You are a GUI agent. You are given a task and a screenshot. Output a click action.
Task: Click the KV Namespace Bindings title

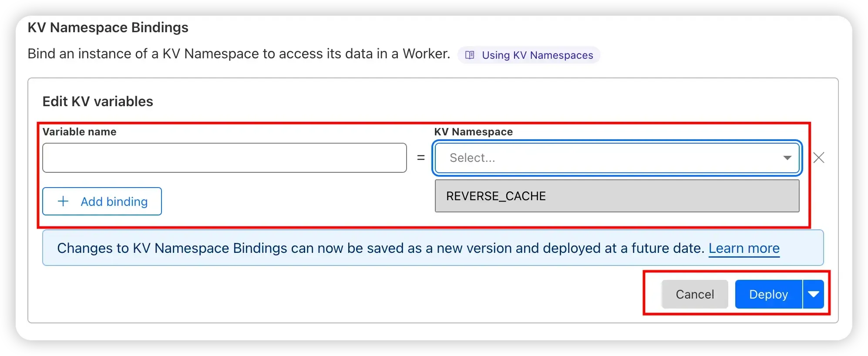click(108, 27)
